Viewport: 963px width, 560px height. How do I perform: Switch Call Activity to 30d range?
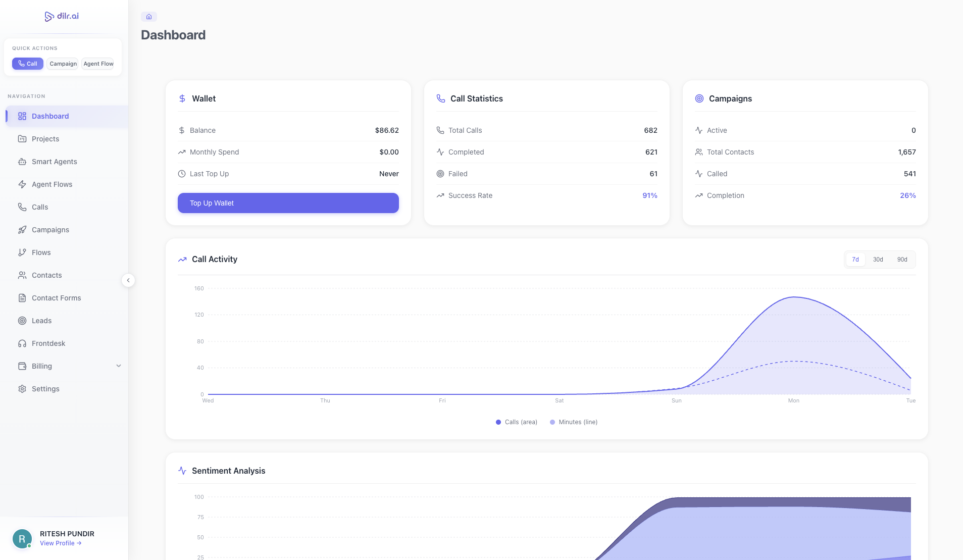(x=878, y=260)
